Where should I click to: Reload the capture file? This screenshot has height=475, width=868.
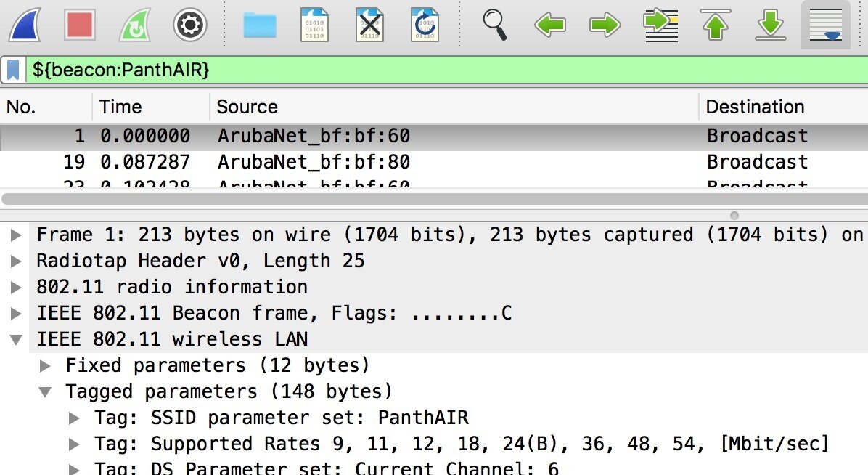[x=425, y=25]
